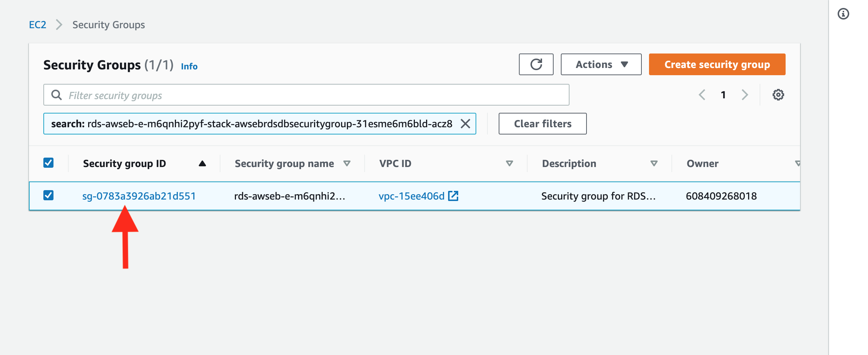The image size is (868, 355).
Task: Go to the previous page with the left chevron
Action: point(702,95)
